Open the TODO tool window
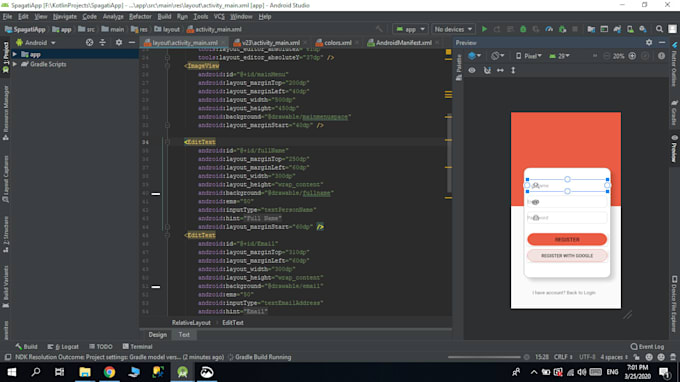Image resolution: width=680 pixels, height=382 pixels. point(101,346)
